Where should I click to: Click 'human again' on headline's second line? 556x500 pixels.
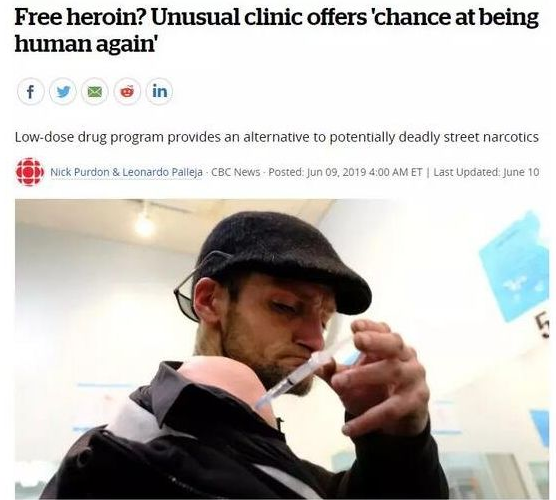85,44
